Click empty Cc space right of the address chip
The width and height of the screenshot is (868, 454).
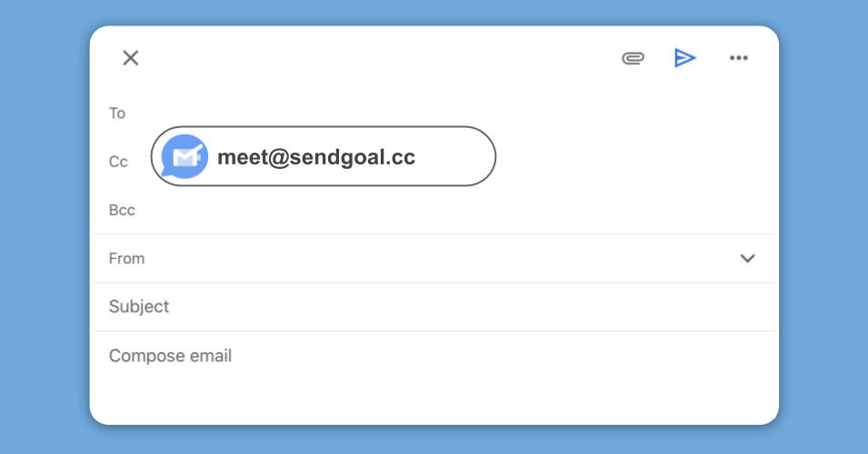point(627,162)
